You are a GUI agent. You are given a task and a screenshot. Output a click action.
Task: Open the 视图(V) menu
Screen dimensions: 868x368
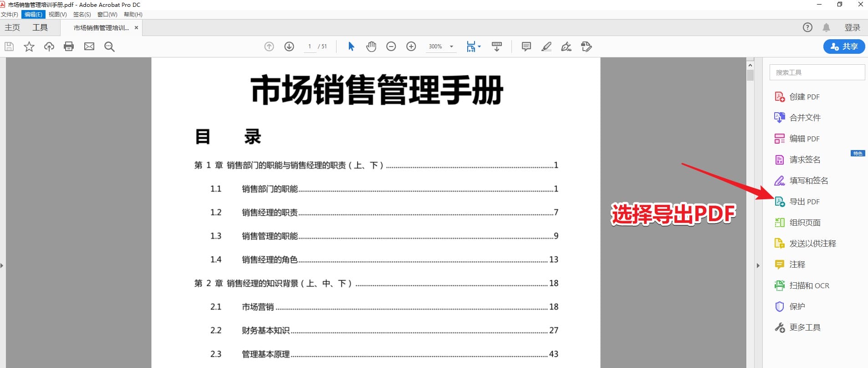[57, 14]
